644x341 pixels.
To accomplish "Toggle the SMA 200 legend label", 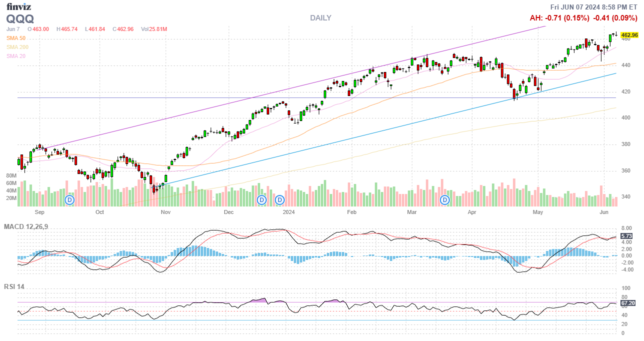I will click(x=18, y=47).
